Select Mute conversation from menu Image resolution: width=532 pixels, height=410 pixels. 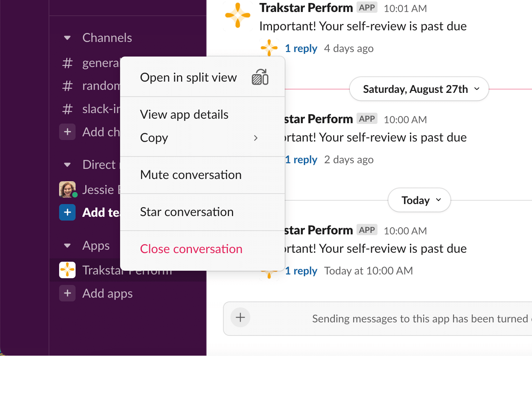(191, 175)
